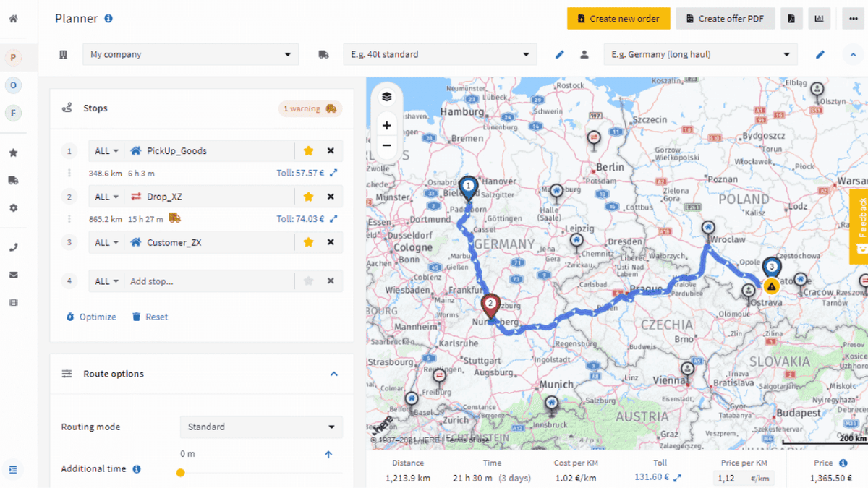Click the PDF export icon next to Create offer PDF
Image resolution: width=868 pixels, height=488 pixels.
(791, 18)
